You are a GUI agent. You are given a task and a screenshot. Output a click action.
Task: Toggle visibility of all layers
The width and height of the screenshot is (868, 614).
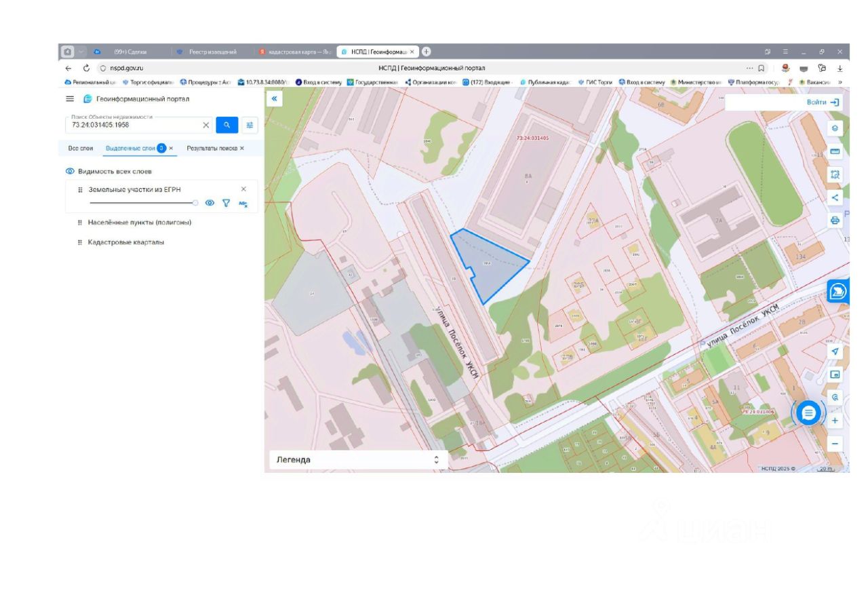click(x=70, y=172)
